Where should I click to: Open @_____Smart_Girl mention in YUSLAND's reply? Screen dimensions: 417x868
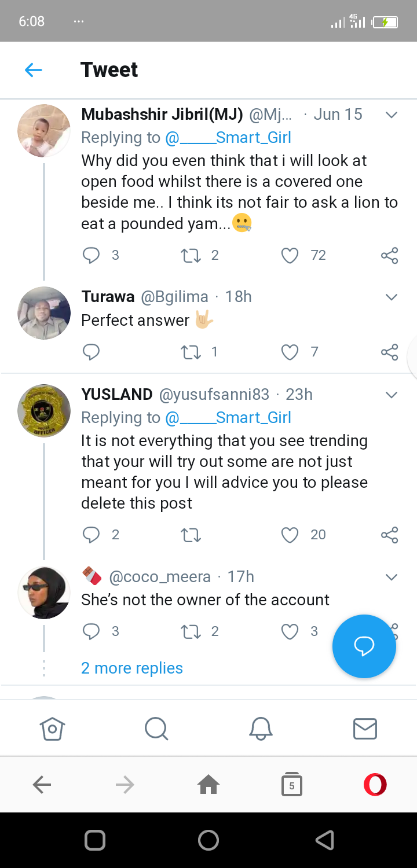228,417
